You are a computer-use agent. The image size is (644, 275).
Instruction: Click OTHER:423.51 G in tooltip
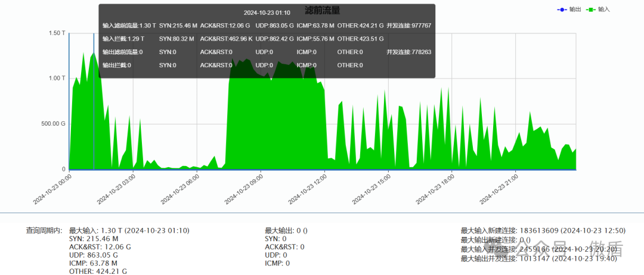(360, 39)
